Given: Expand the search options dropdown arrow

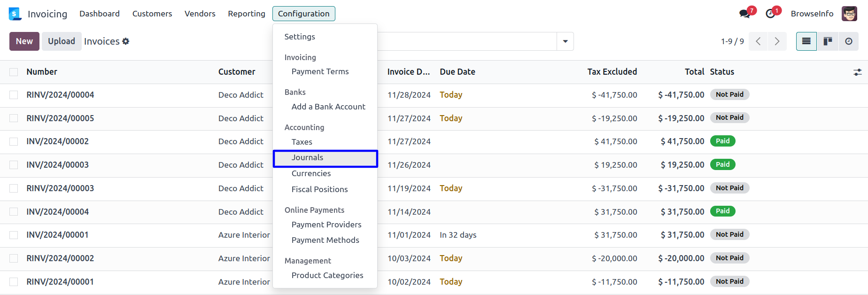Looking at the screenshot, I should pos(565,41).
